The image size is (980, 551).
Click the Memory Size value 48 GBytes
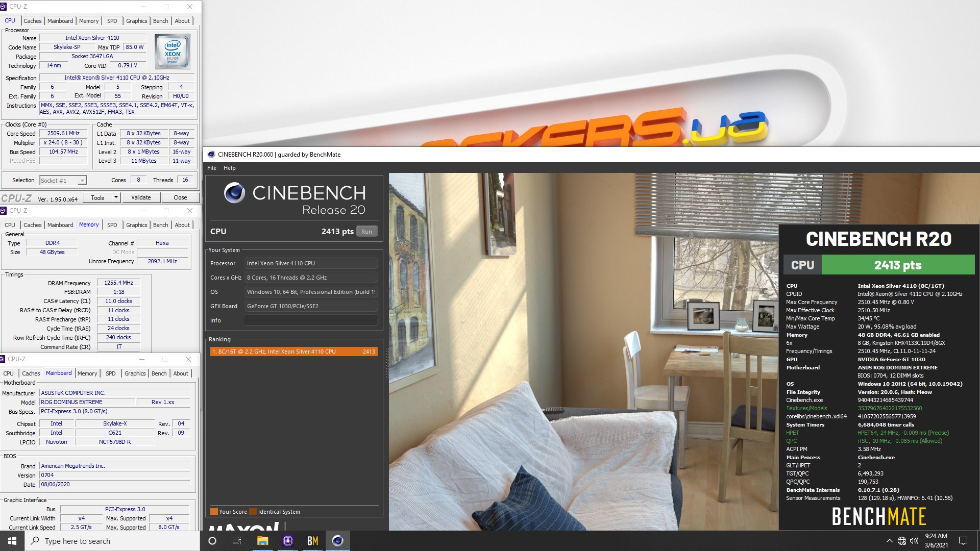52,252
